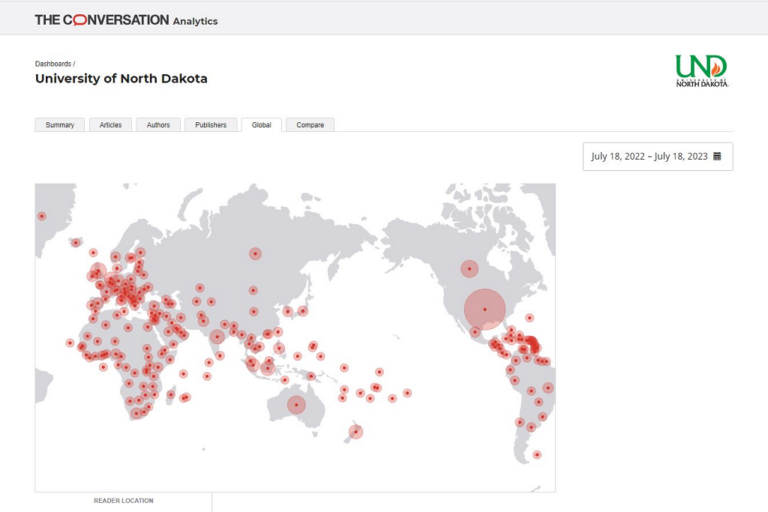Select the Global tab
This screenshot has width=768, height=512.
click(262, 125)
